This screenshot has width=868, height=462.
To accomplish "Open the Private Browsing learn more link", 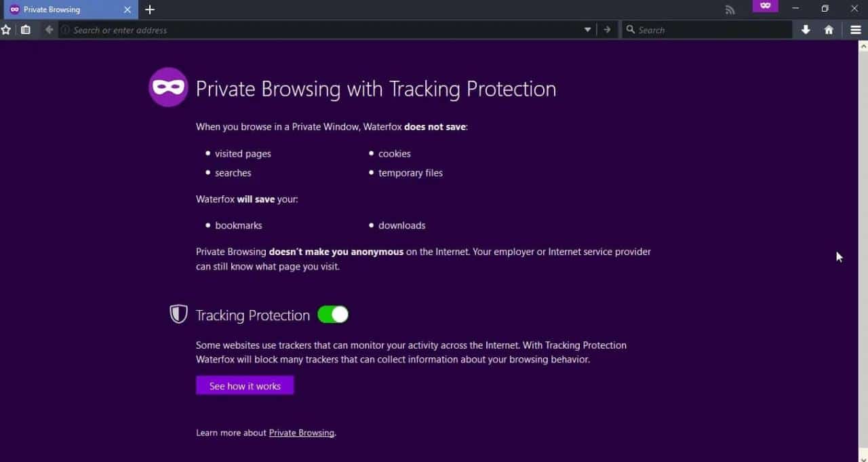I will tap(301, 432).
